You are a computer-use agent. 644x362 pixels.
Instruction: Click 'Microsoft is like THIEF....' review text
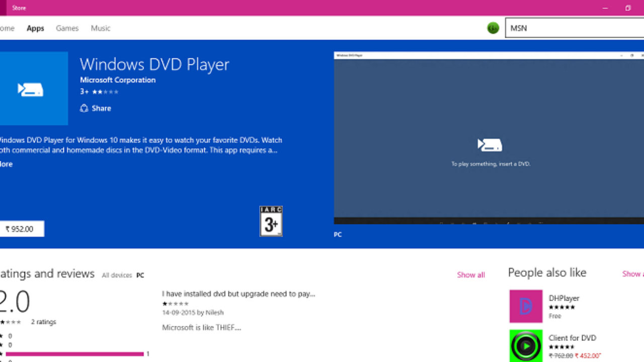(202, 327)
